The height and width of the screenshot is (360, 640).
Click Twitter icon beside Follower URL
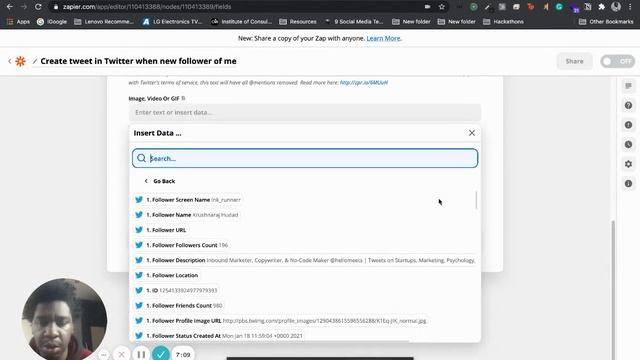click(139, 230)
